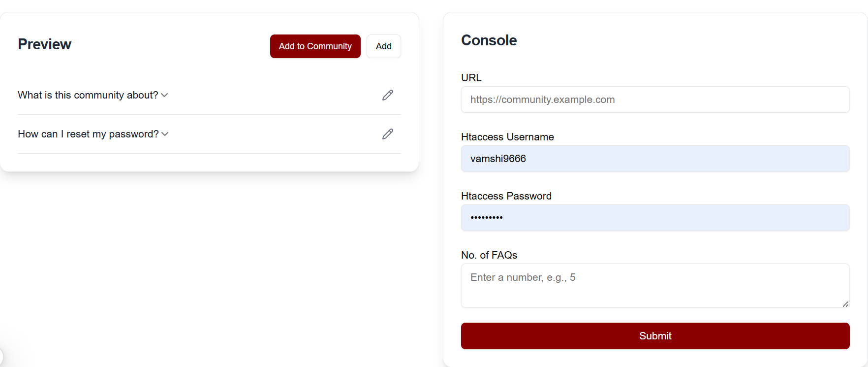Click the Console panel heading

click(489, 40)
